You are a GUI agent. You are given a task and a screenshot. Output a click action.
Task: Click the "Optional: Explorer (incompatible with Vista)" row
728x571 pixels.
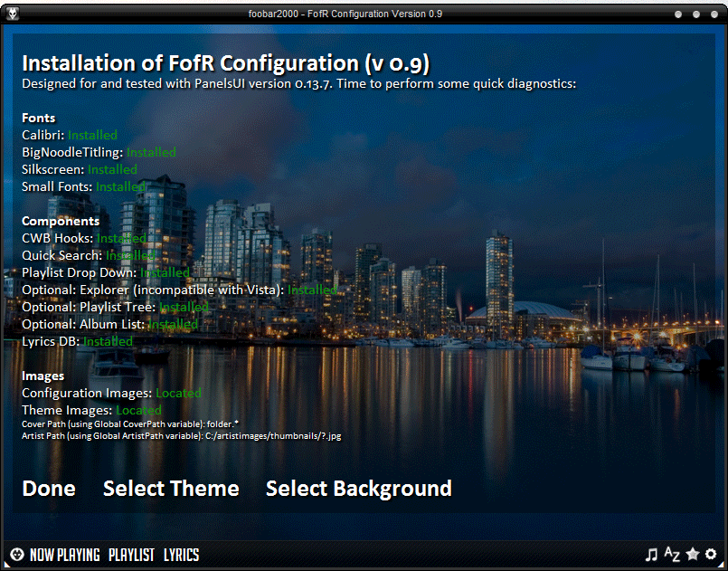[x=180, y=290]
